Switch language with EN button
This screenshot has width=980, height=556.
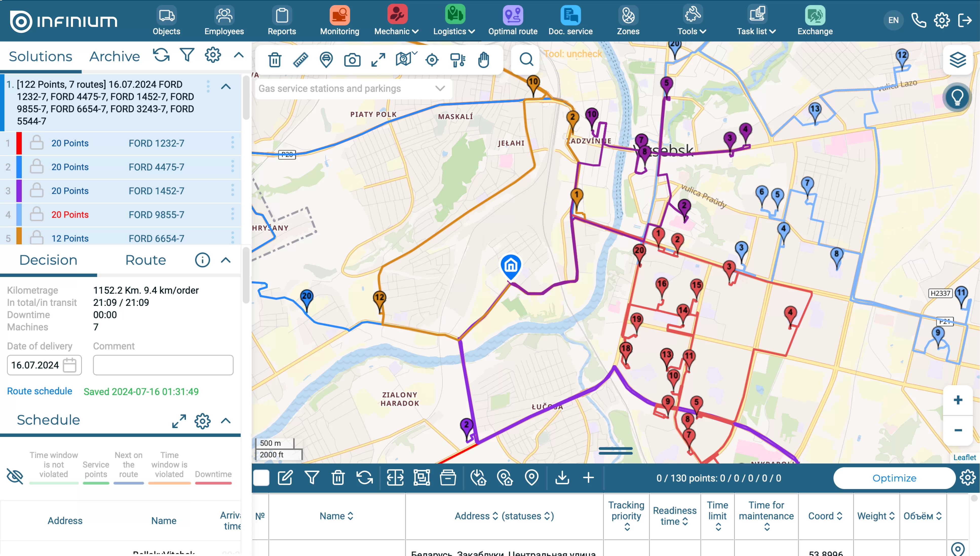click(893, 20)
